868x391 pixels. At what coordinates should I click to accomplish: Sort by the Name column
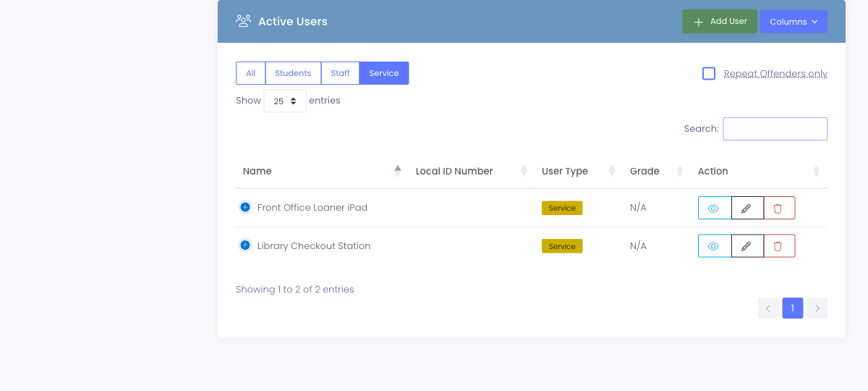[322, 172]
